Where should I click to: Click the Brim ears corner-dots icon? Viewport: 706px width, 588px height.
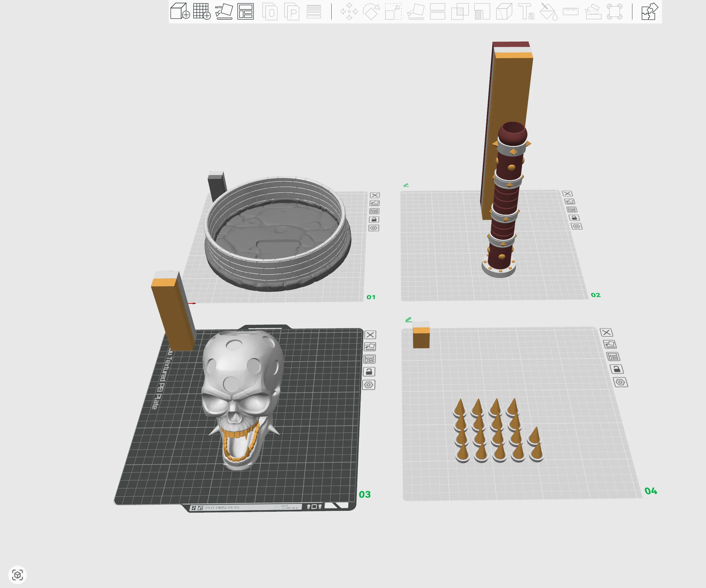click(x=615, y=12)
